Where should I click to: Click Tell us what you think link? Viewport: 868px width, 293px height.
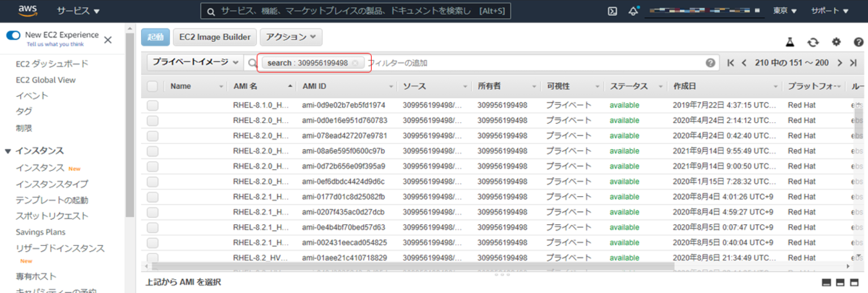coord(54,44)
